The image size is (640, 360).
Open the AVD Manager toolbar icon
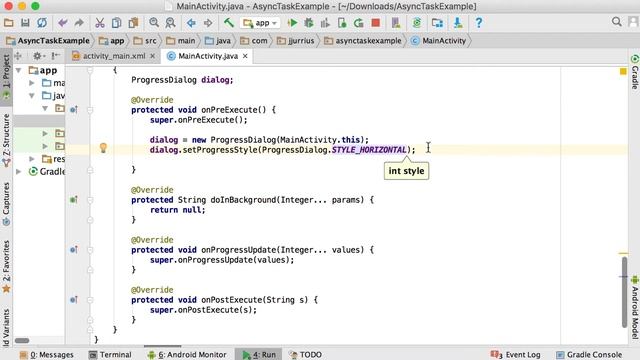click(x=396, y=23)
